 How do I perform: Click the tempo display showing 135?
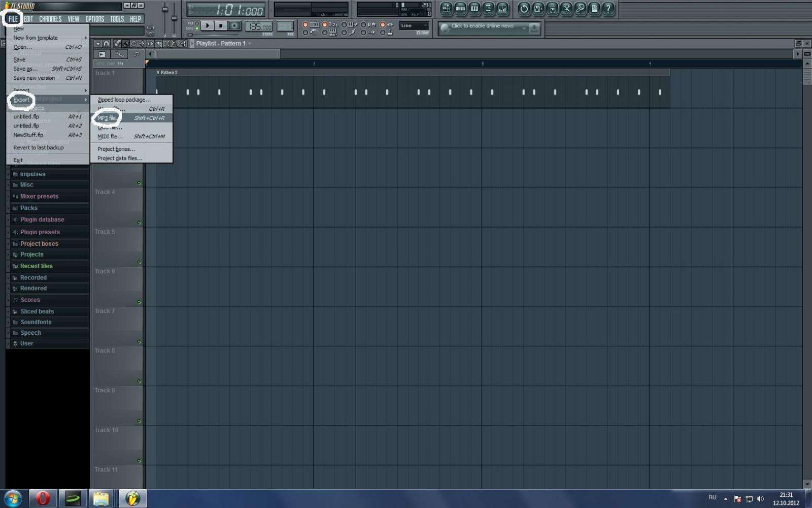pyautogui.click(x=259, y=26)
